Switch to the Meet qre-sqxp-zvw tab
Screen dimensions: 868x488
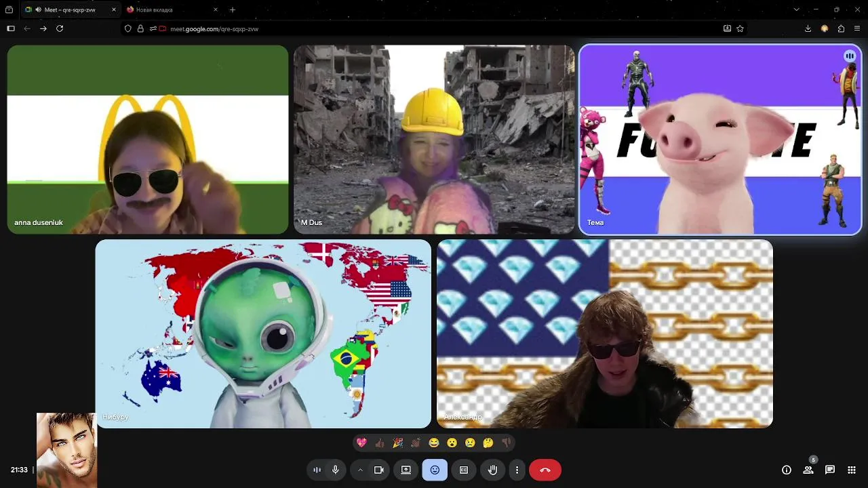click(70, 9)
